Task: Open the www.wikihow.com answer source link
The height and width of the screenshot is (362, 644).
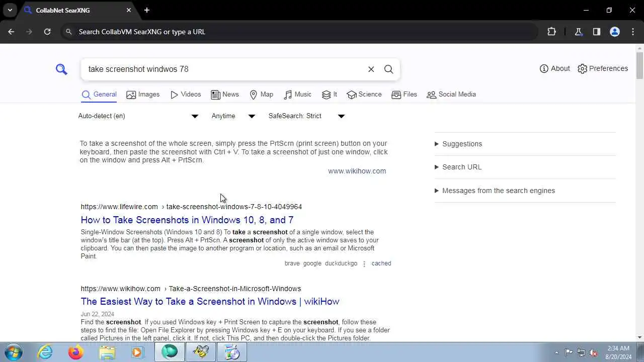Action: click(357, 171)
